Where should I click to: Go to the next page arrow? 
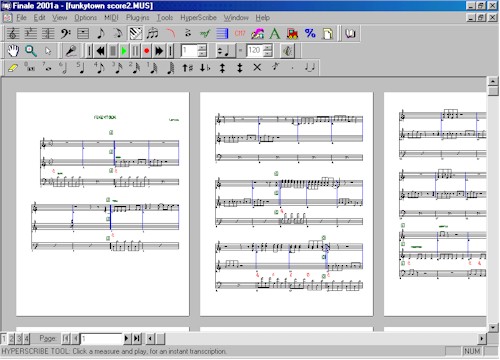(126, 339)
